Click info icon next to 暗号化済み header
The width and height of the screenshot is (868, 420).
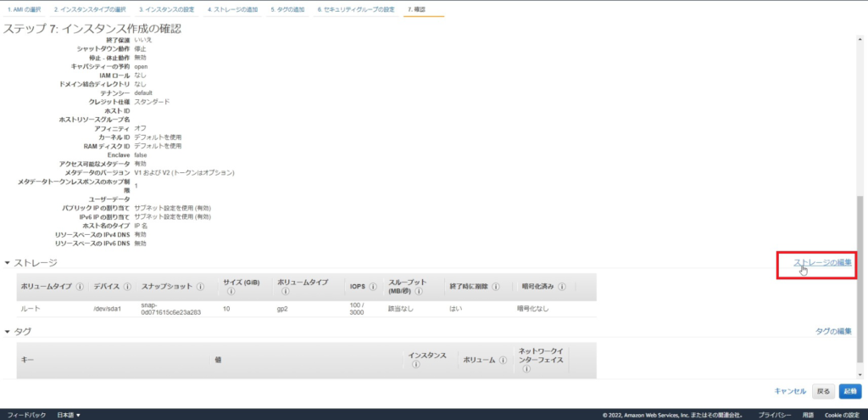562,287
